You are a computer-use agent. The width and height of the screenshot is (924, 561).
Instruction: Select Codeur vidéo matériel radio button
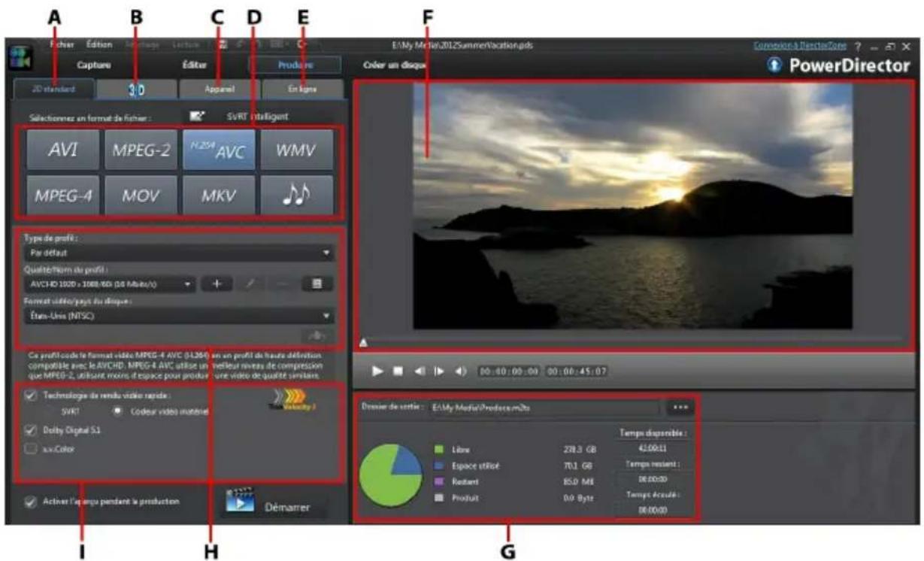(x=118, y=411)
